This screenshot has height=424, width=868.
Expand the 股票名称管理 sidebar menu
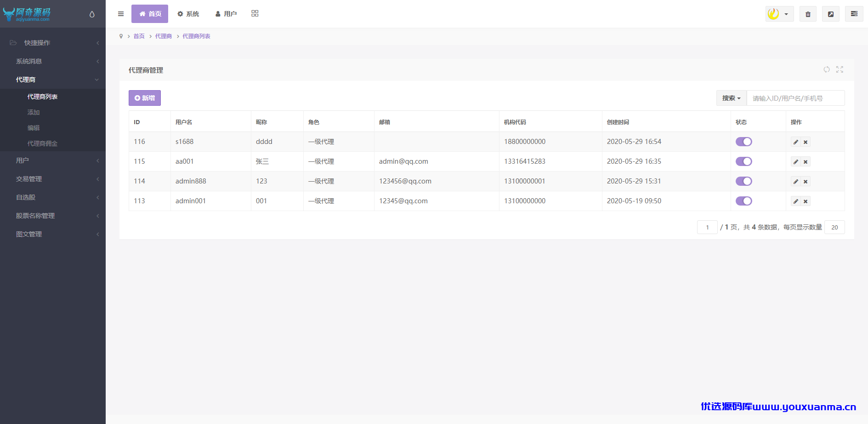[53, 216]
